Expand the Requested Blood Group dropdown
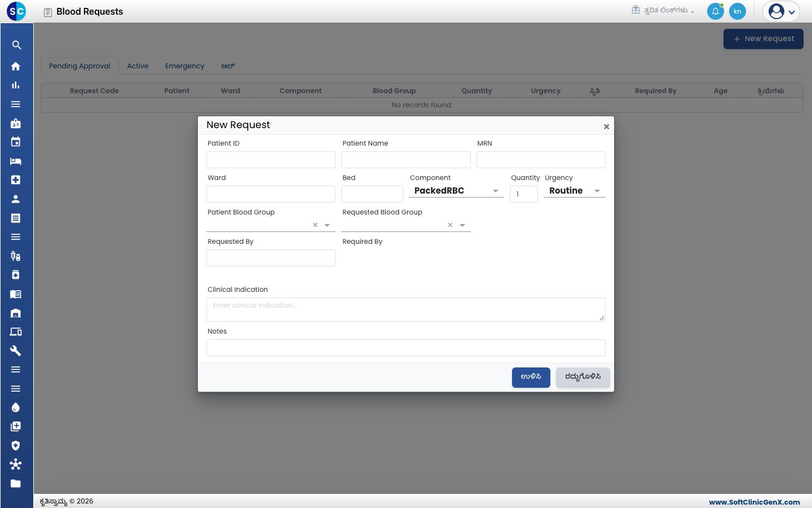 [x=462, y=225]
